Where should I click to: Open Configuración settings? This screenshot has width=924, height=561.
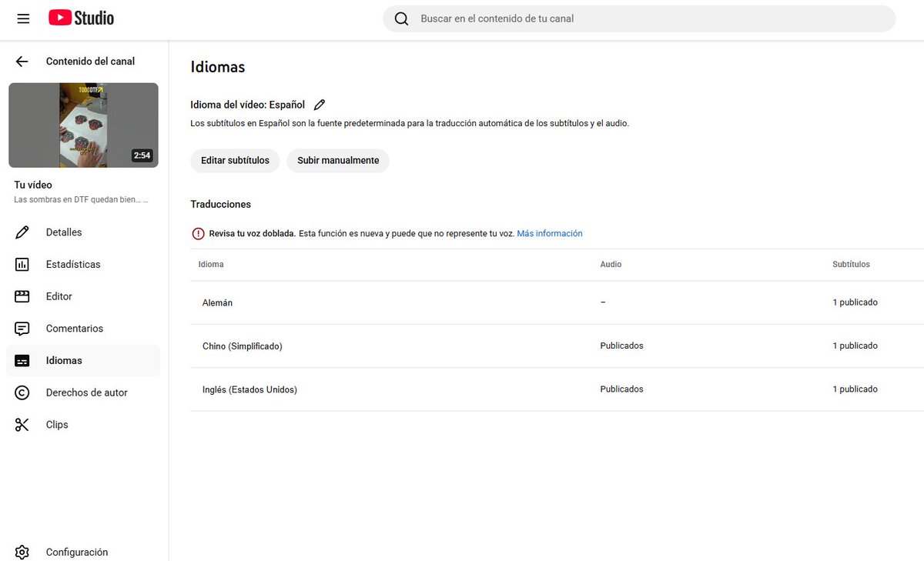(x=83, y=552)
